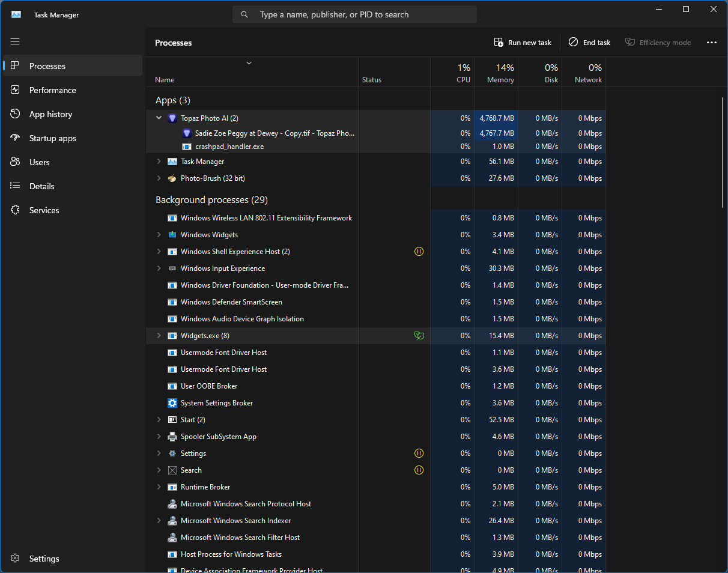Open the Users page

pos(73,162)
